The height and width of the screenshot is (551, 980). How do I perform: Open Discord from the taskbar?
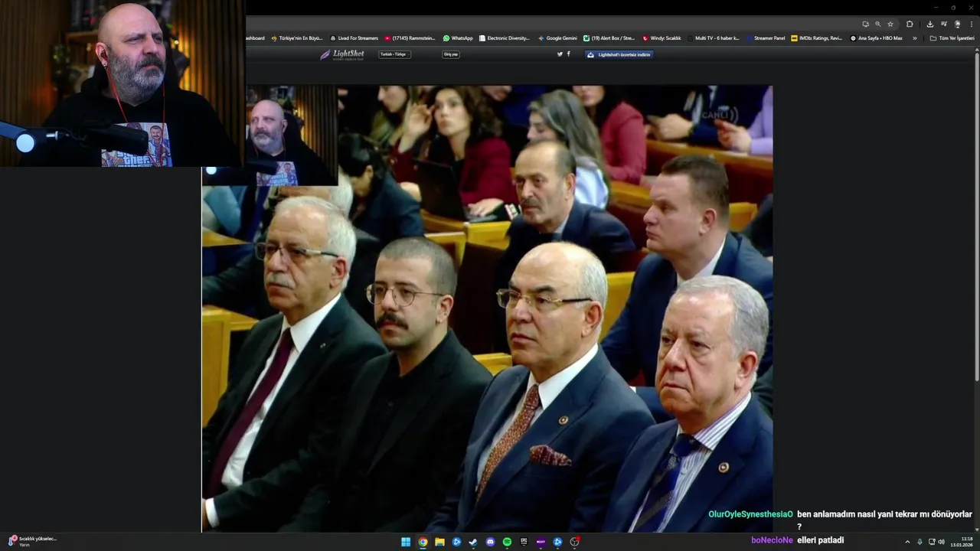(x=490, y=542)
